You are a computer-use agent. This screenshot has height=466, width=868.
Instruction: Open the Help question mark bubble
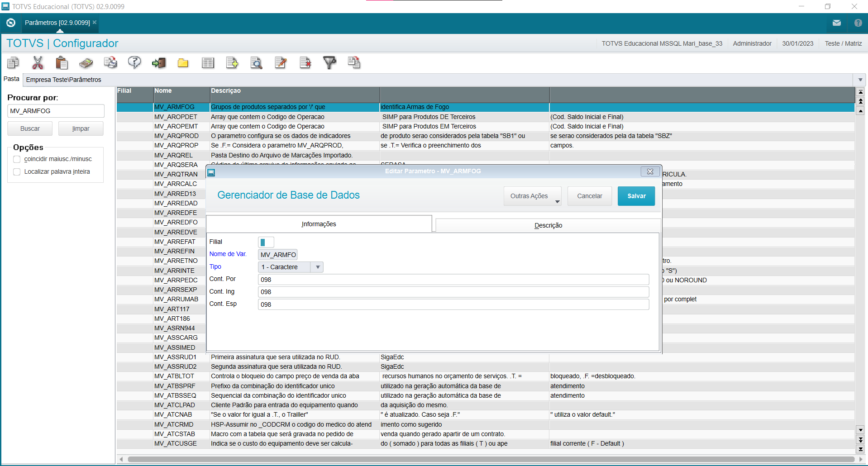tap(134, 62)
